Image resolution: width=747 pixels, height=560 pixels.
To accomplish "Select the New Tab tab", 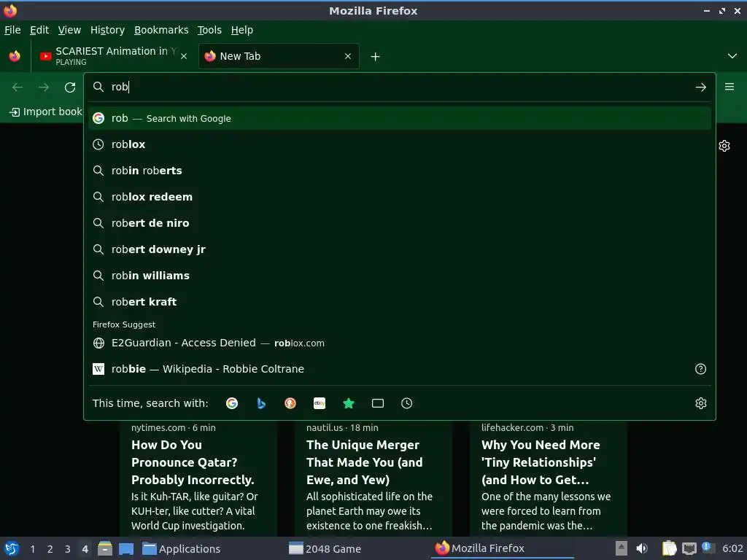I will click(x=279, y=56).
